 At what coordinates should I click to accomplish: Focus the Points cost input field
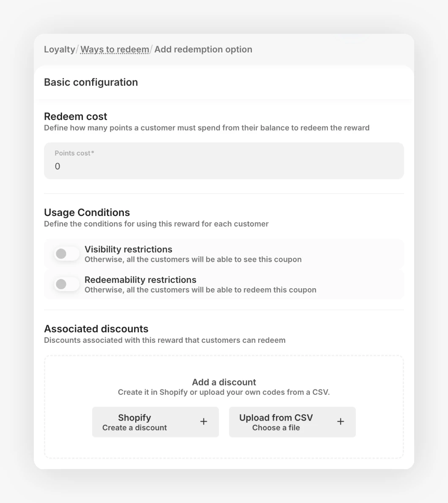224,161
